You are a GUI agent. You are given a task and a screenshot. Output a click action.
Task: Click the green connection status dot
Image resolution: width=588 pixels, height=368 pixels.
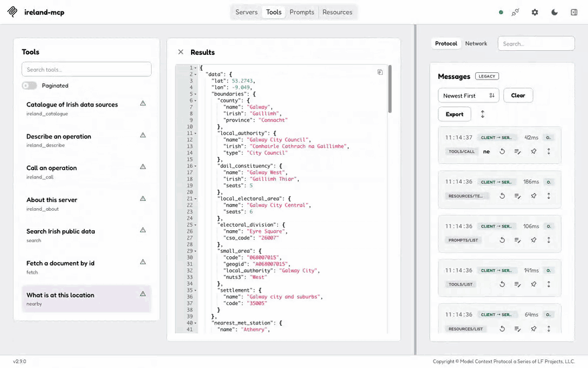500,13
